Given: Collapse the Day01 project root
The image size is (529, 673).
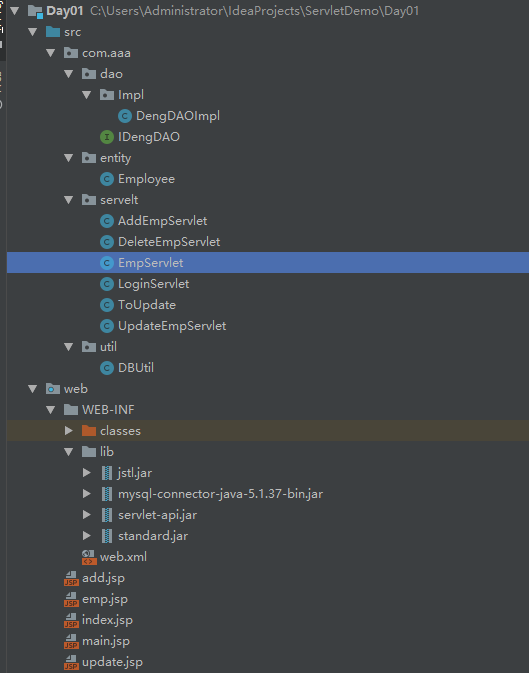Looking at the screenshot, I should pos(15,11).
